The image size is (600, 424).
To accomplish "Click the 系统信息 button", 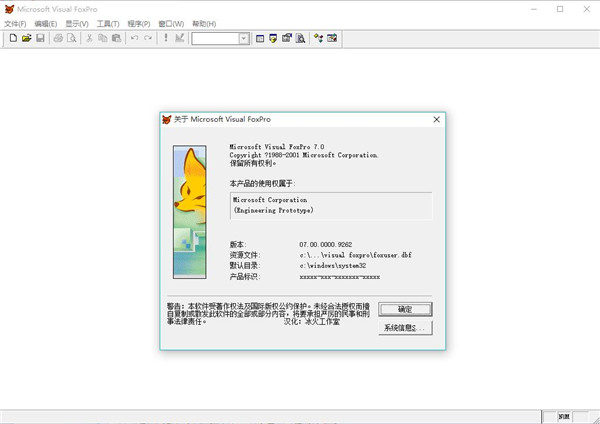I will tap(406, 328).
